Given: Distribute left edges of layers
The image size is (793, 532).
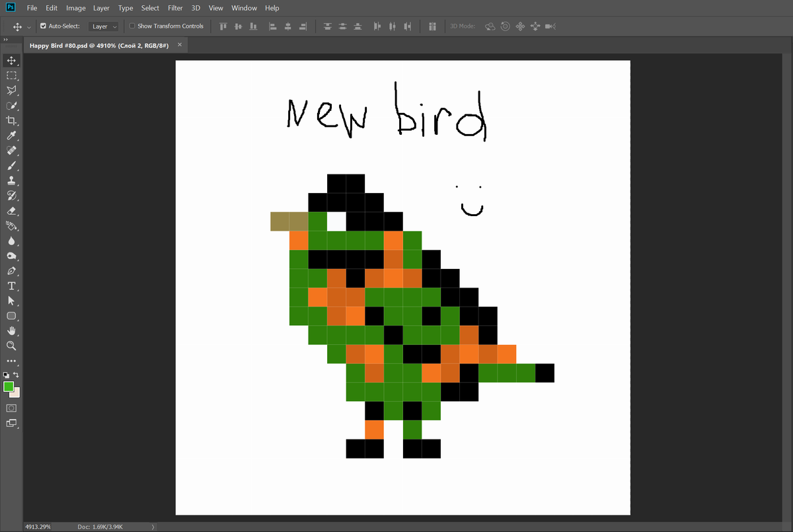Looking at the screenshot, I should (x=377, y=26).
